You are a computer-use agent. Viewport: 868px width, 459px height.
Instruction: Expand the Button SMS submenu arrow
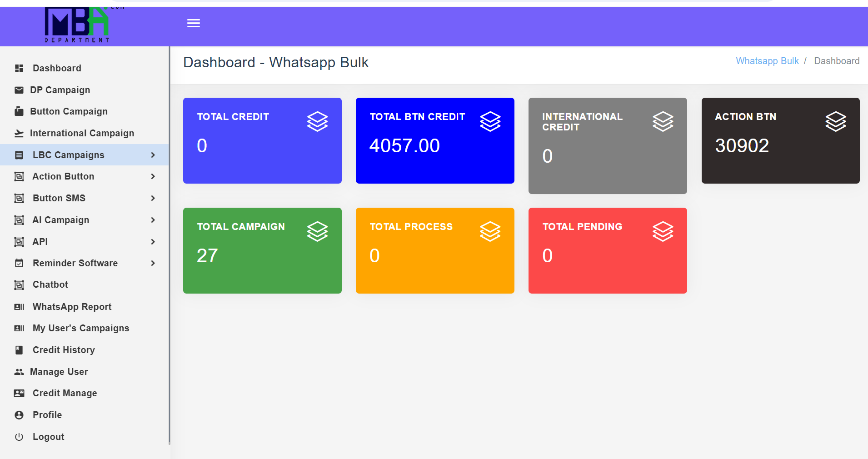click(x=153, y=198)
